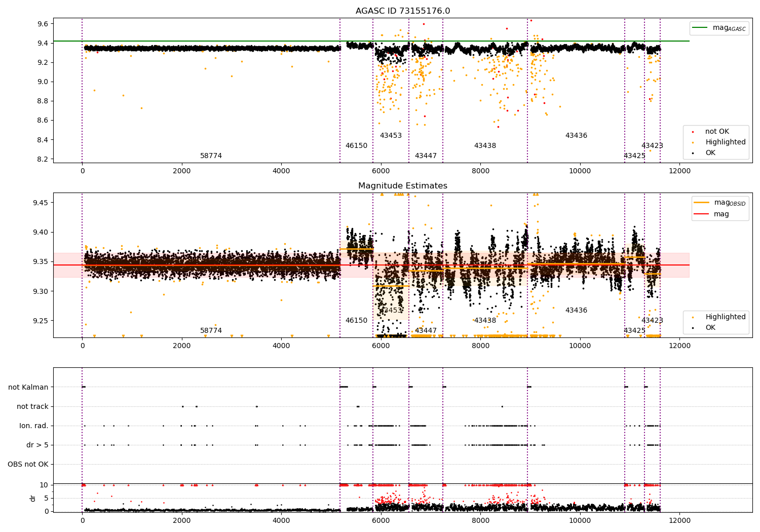Click x-axis tick 6000 in bottom plot

pyautogui.click(x=381, y=520)
